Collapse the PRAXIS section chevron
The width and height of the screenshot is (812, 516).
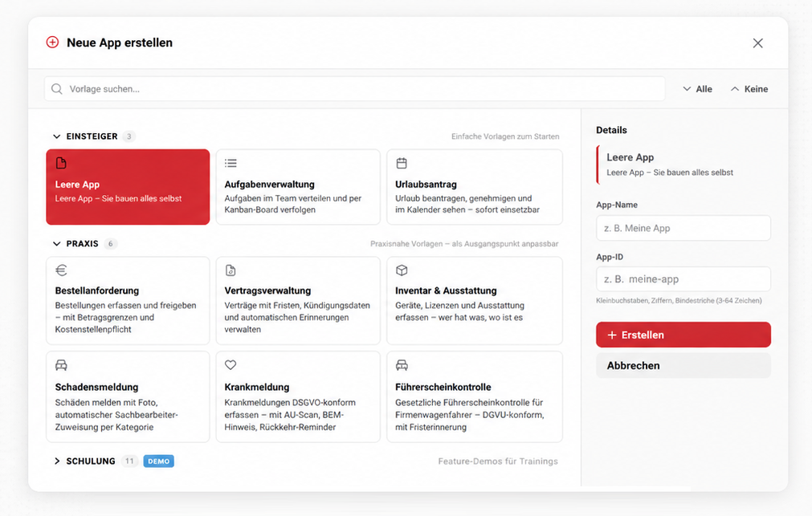coord(56,244)
